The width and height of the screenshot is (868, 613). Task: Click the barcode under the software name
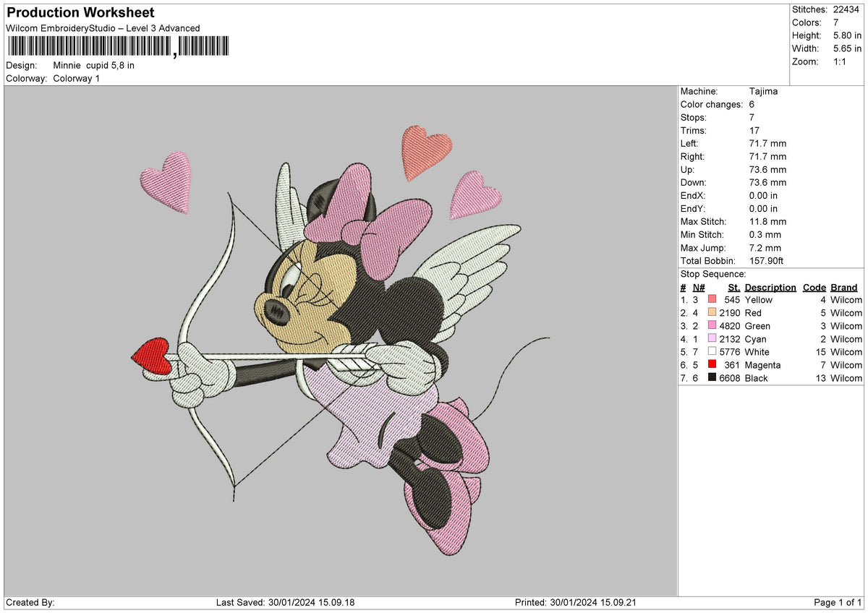click(x=118, y=47)
